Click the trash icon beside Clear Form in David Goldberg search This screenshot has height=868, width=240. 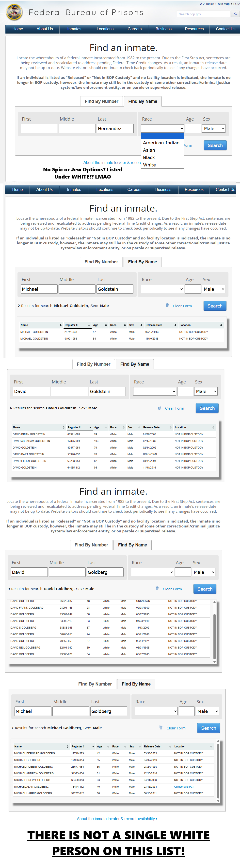coord(157,588)
